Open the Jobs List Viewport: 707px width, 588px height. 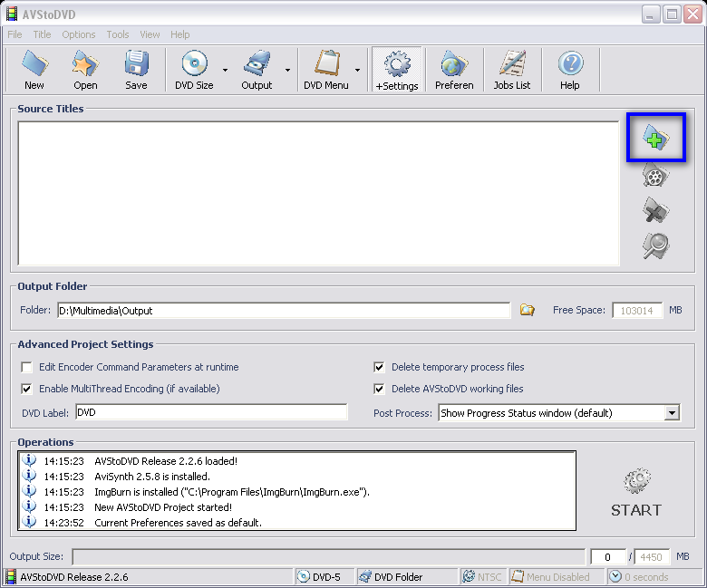(x=512, y=71)
